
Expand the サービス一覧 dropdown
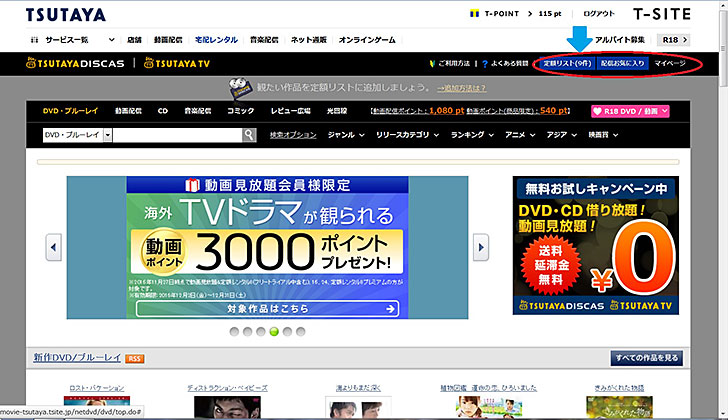click(x=72, y=40)
